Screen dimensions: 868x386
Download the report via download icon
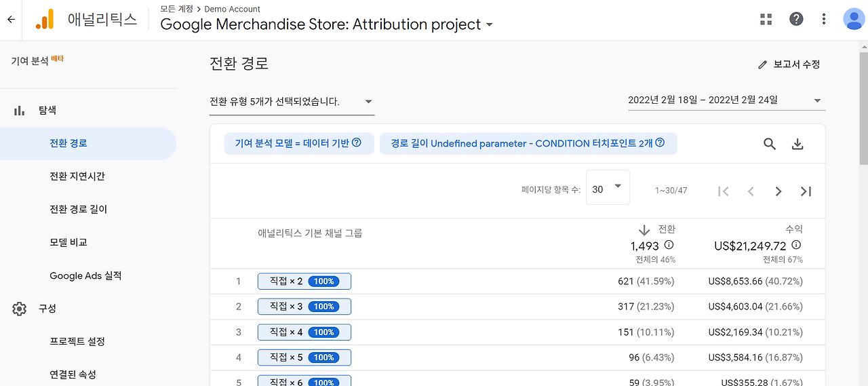[797, 144]
